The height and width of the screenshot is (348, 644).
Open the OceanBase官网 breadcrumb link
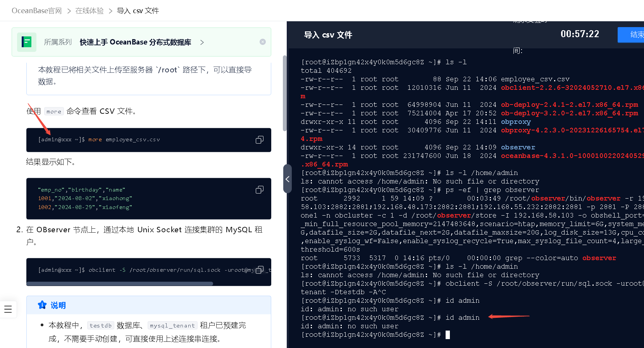pyautogui.click(x=37, y=10)
